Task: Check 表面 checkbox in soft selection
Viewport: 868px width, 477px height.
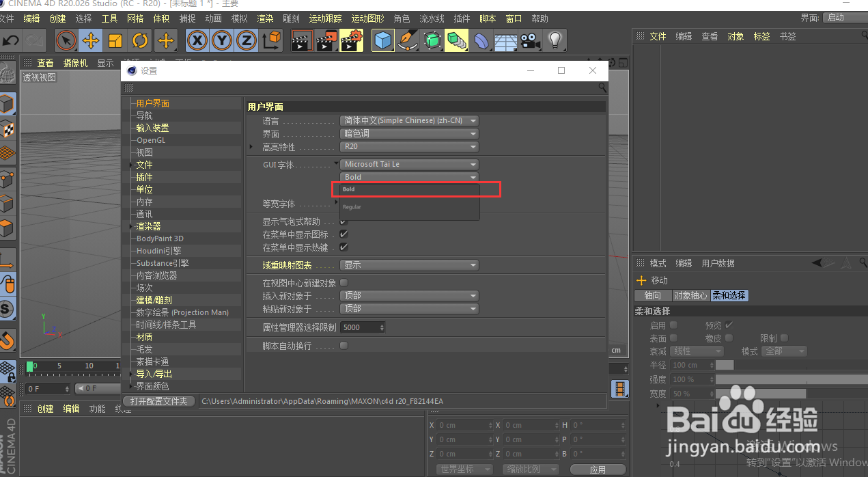Action: coord(674,338)
